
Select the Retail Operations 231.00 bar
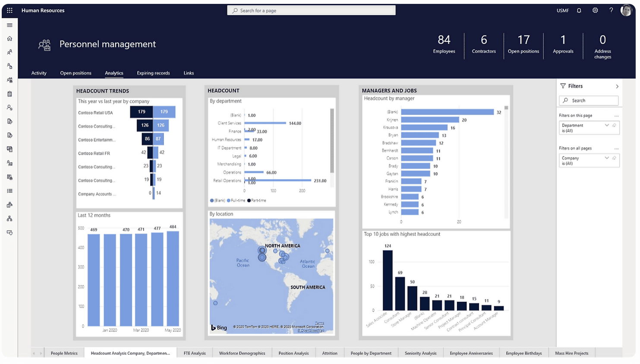[278, 180]
